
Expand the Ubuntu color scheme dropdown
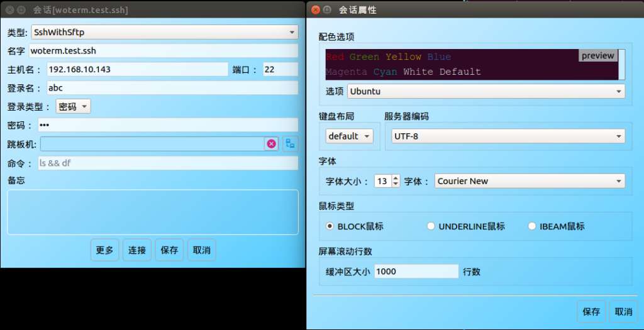[486, 91]
